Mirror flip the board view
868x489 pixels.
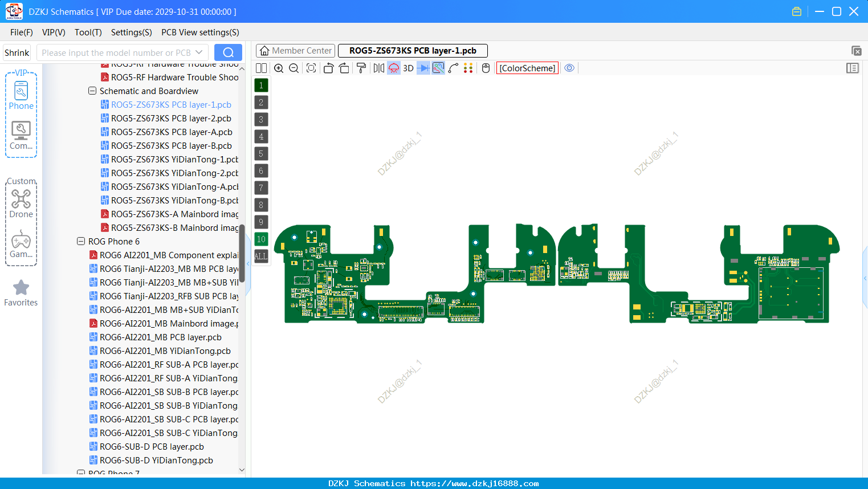coord(379,68)
